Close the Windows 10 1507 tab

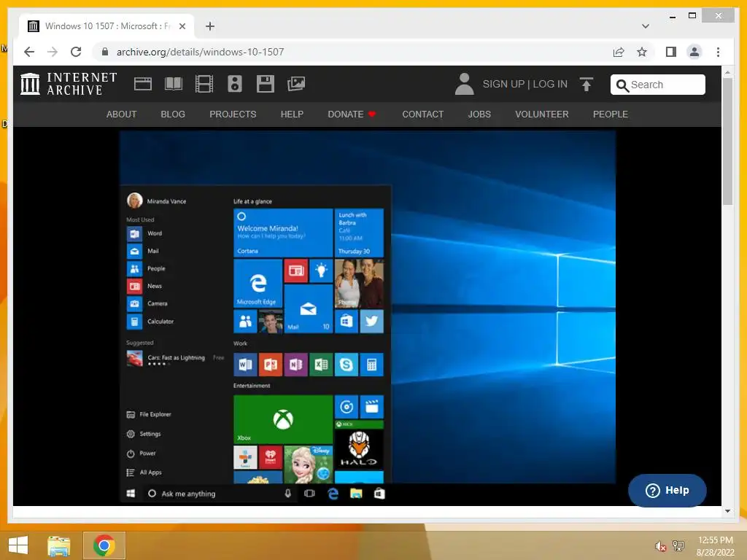coord(182,26)
